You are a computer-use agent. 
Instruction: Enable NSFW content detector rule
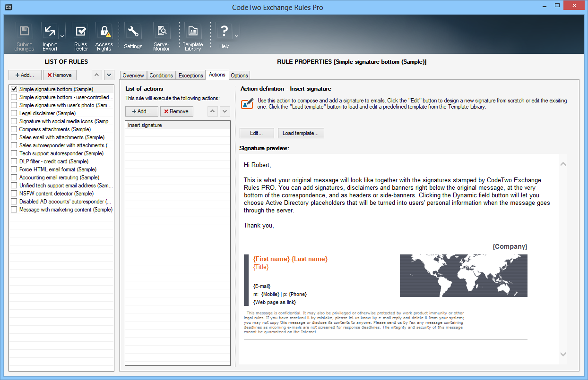pos(14,193)
